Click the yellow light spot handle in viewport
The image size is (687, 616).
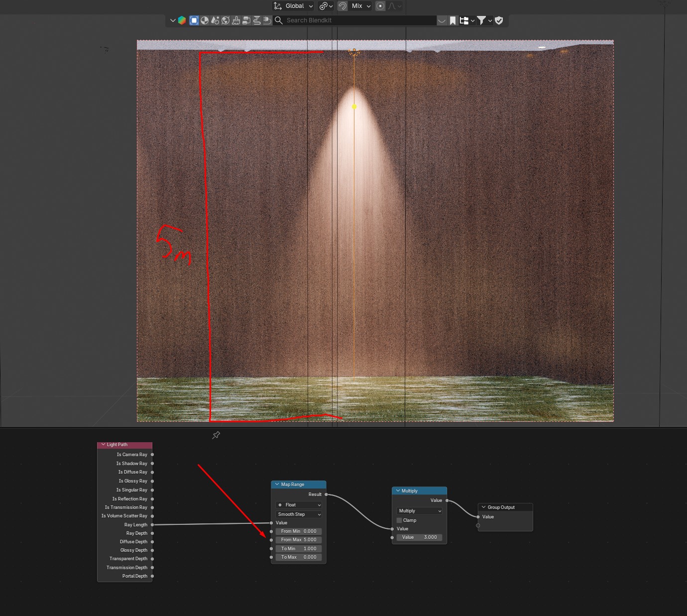click(354, 107)
